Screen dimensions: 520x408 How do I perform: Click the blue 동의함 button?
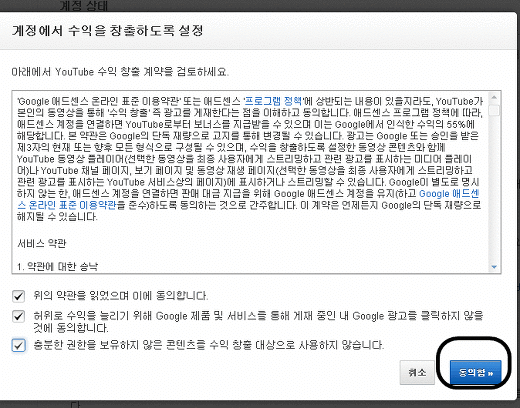click(x=475, y=372)
